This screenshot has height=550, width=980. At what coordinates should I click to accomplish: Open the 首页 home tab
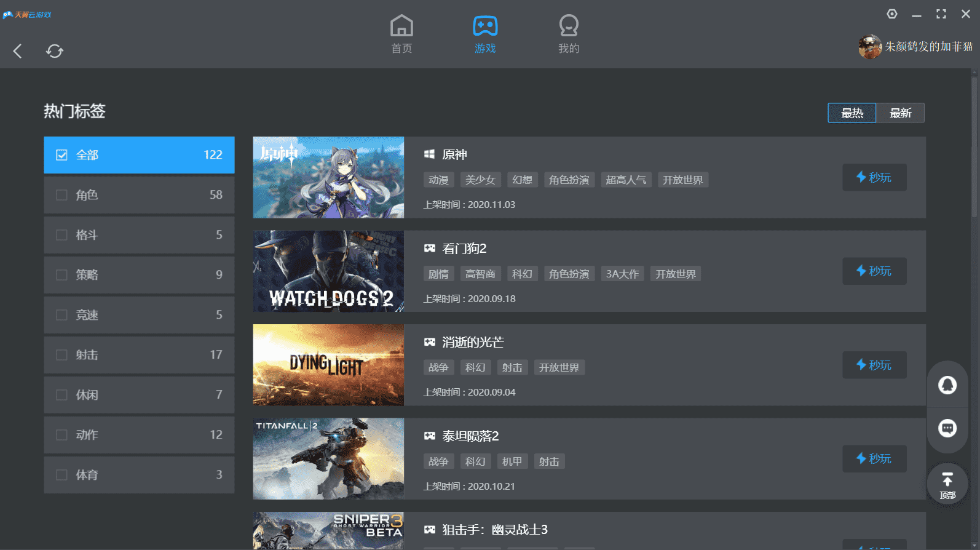[401, 34]
